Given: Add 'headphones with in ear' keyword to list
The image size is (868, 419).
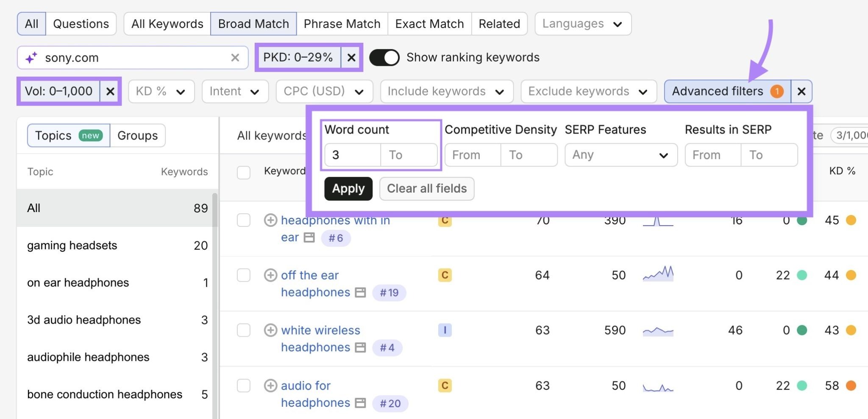Looking at the screenshot, I should 270,220.
